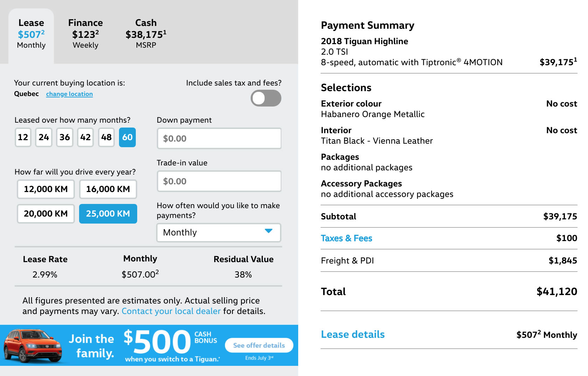Toggle the include sales tax and fees switch
The image size is (588, 376).
[266, 98]
